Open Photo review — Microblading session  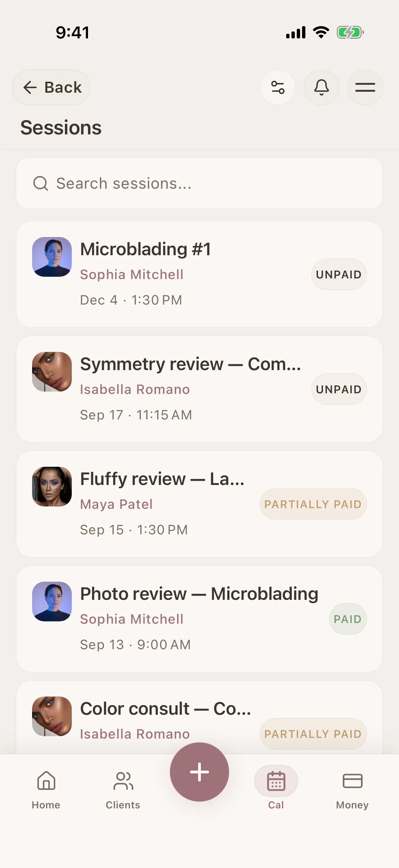point(199,619)
